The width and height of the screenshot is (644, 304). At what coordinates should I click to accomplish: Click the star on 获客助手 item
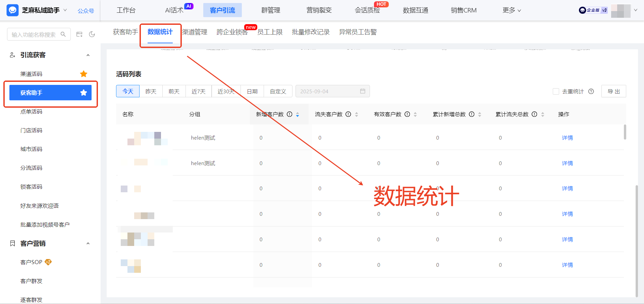(x=84, y=93)
